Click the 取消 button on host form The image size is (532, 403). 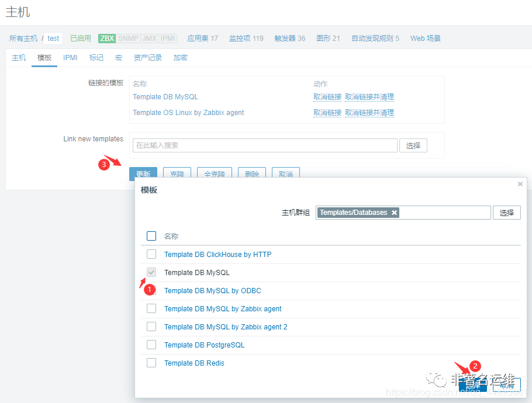[286, 173]
